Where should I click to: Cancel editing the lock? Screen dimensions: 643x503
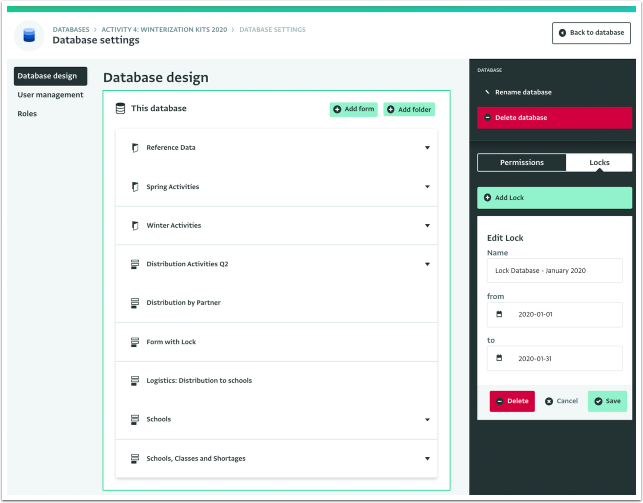tap(561, 401)
